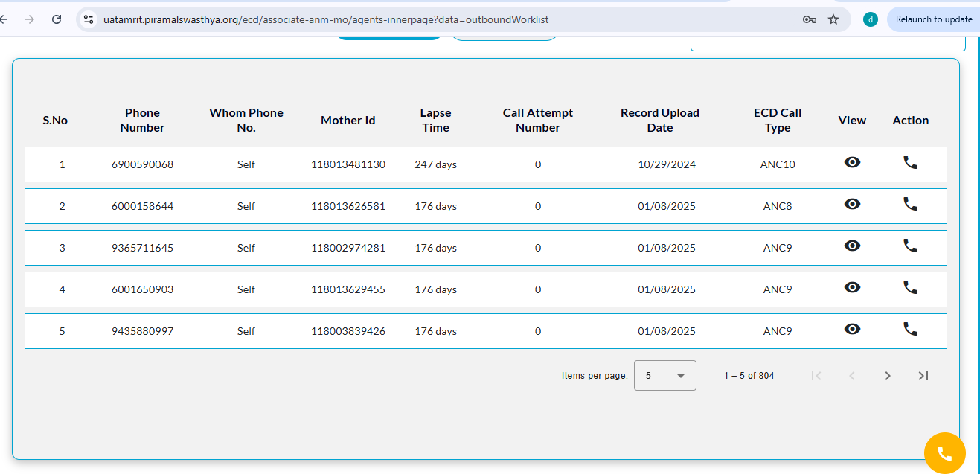Open the Items per page dropdown
Viewport: 980px width, 474px height.
(665, 376)
